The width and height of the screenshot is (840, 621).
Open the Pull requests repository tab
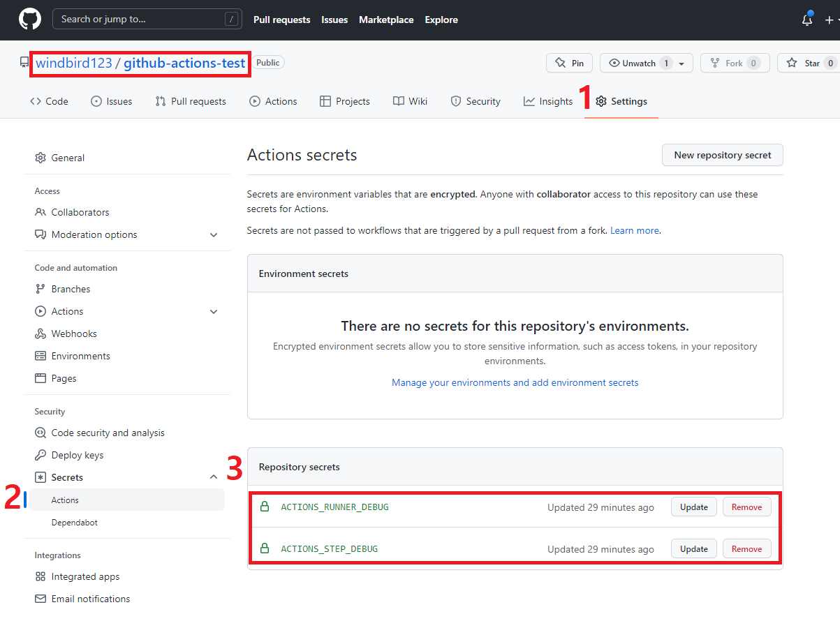tap(191, 101)
